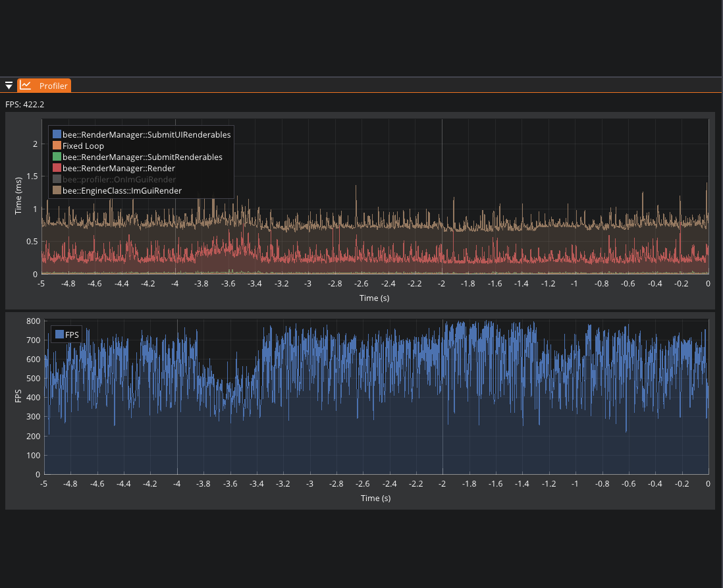Select the vertical FPS y-axis title
The height and width of the screenshot is (588, 723).
point(18,397)
